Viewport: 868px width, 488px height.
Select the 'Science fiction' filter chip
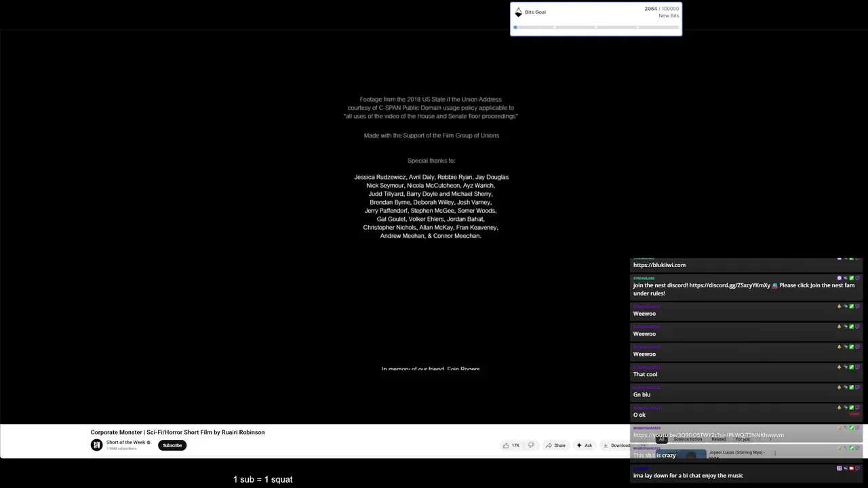click(688, 439)
